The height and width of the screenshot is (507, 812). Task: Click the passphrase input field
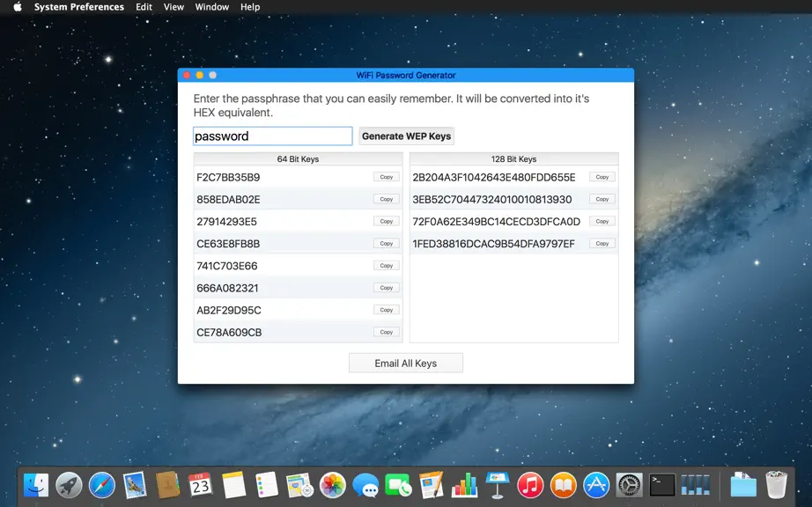[x=273, y=136]
